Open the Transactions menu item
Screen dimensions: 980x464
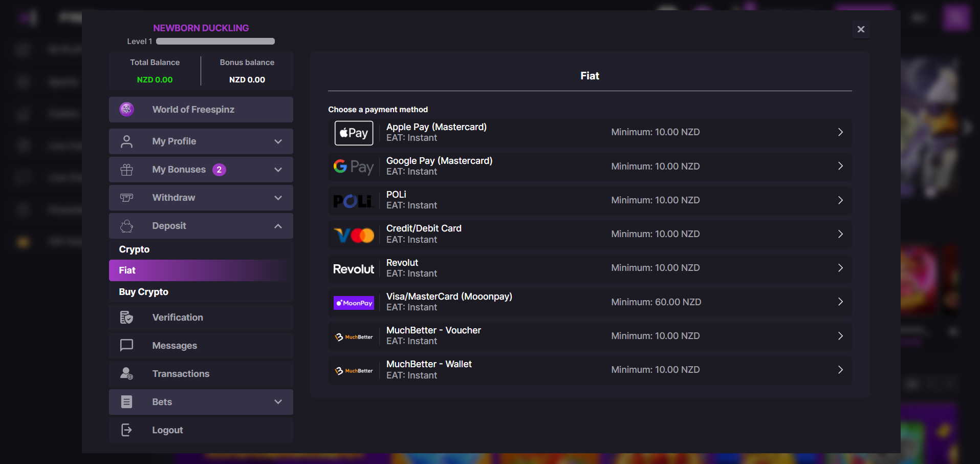point(201,374)
